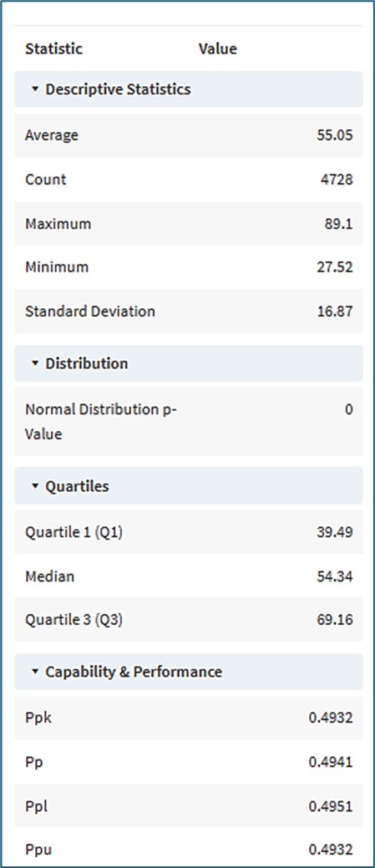This screenshot has height=868, width=375.
Task: Click the Ppk value 0.4932
Action: (x=331, y=718)
